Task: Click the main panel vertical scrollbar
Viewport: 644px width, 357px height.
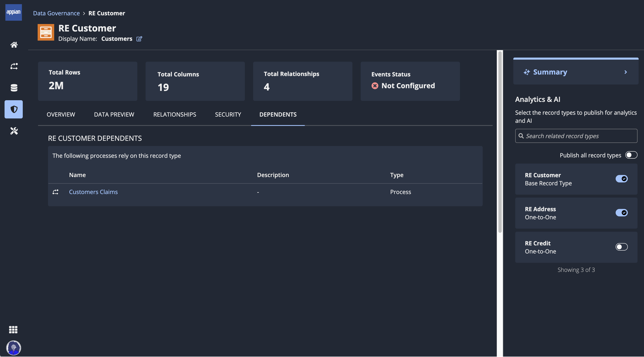Action: (500, 142)
